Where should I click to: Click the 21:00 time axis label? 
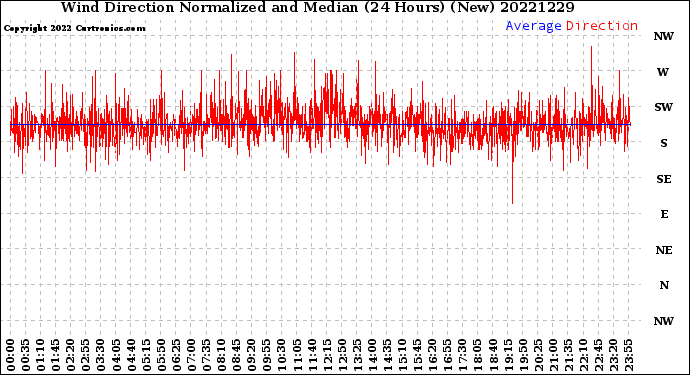[x=552, y=355]
